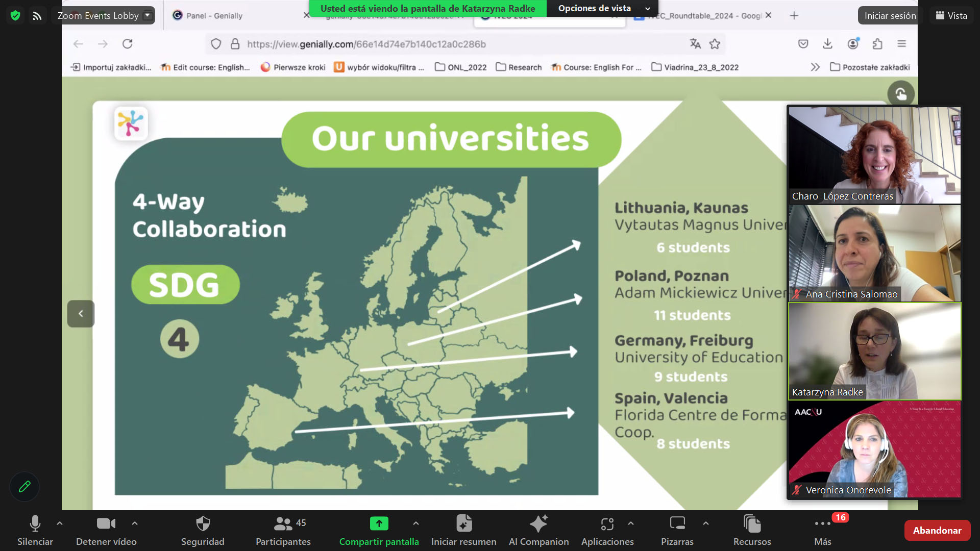The image size is (980, 551).
Task: Expand share screen options caret
Action: pos(416,523)
